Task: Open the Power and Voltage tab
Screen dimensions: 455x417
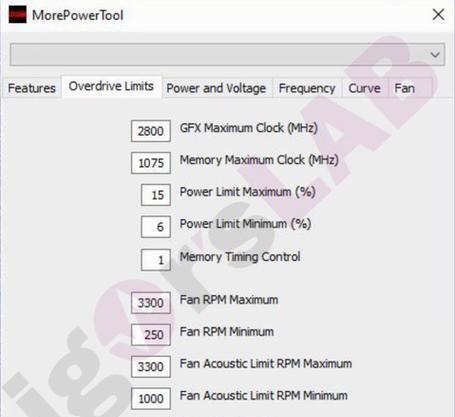Action: (x=216, y=88)
